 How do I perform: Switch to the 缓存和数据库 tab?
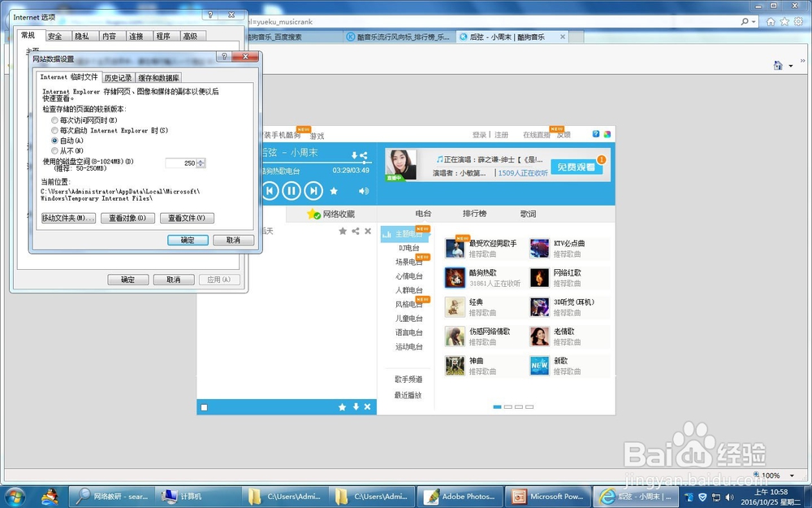click(x=158, y=78)
